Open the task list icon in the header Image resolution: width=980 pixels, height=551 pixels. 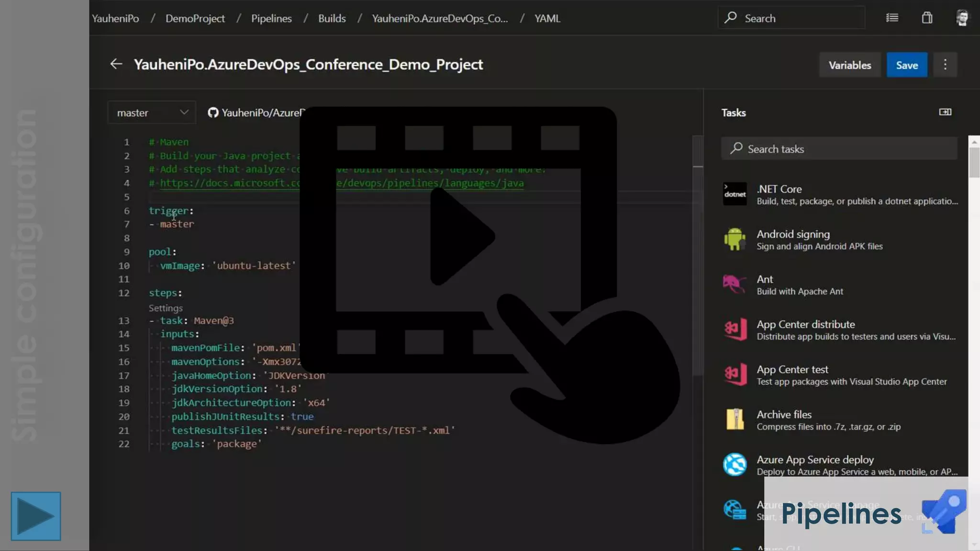(x=891, y=18)
